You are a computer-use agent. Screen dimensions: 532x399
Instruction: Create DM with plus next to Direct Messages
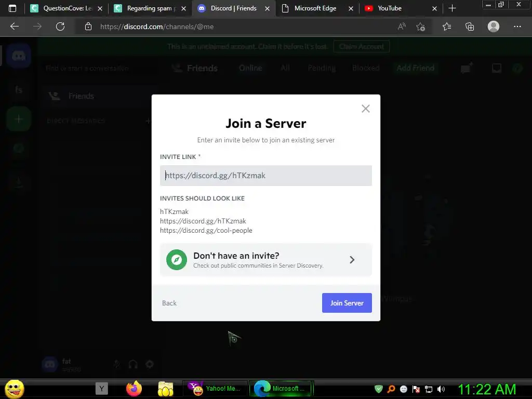pos(148,121)
